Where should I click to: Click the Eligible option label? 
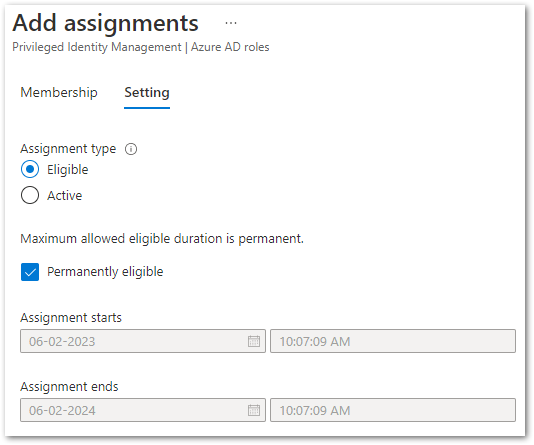(68, 169)
